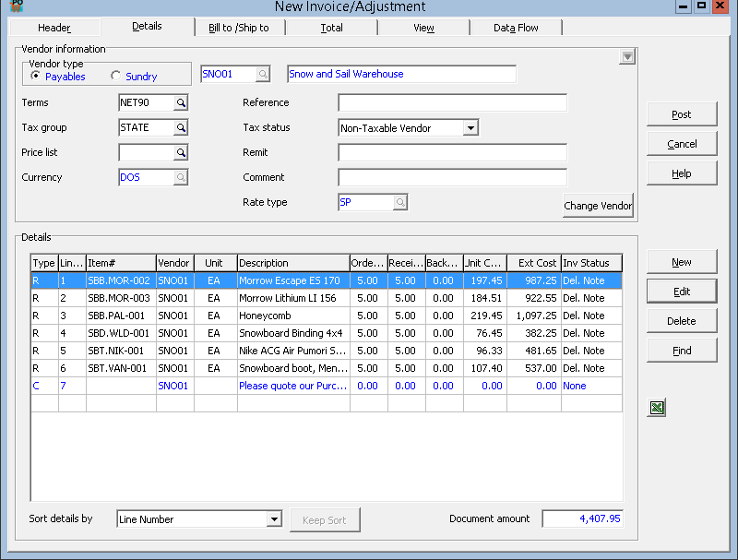Open the Terms NET90 lookup magnifier
The width and height of the screenshot is (738, 560).
point(181,102)
